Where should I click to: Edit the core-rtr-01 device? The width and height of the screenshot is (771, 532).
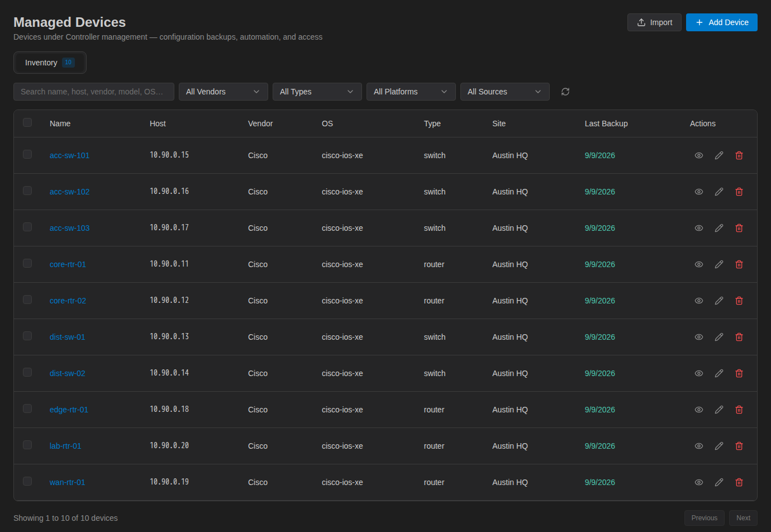(x=719, y=264)
